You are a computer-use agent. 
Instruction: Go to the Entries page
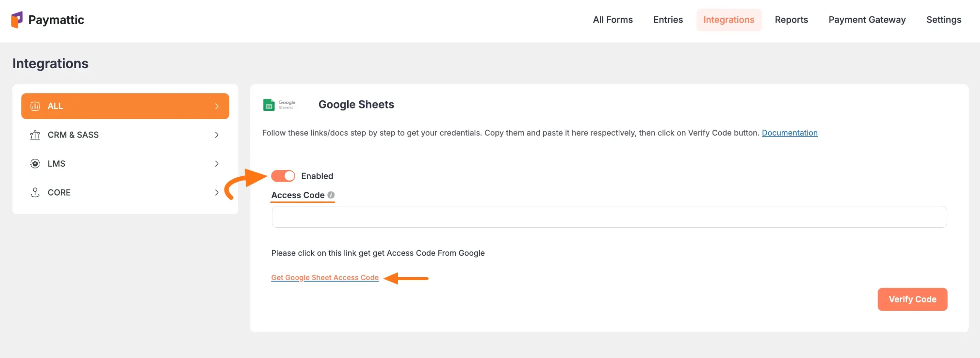click(x=668, y=20)
